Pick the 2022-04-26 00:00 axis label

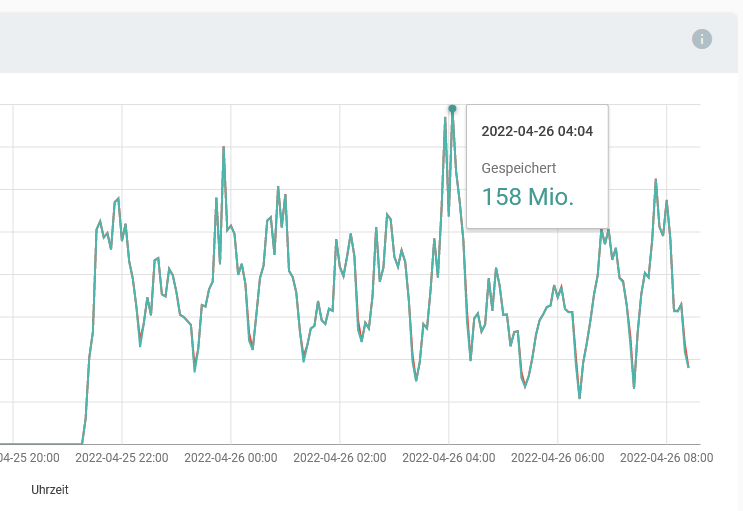pos(231,457)
